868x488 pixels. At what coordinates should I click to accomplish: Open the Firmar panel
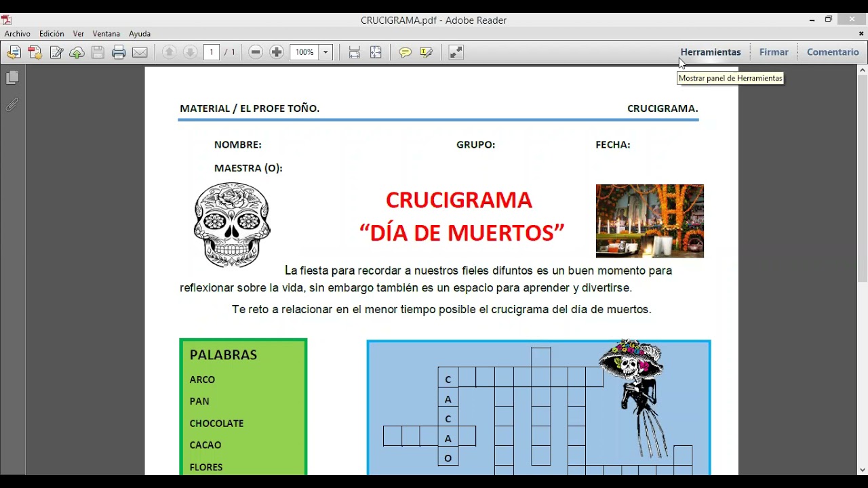tap(774, 52)
